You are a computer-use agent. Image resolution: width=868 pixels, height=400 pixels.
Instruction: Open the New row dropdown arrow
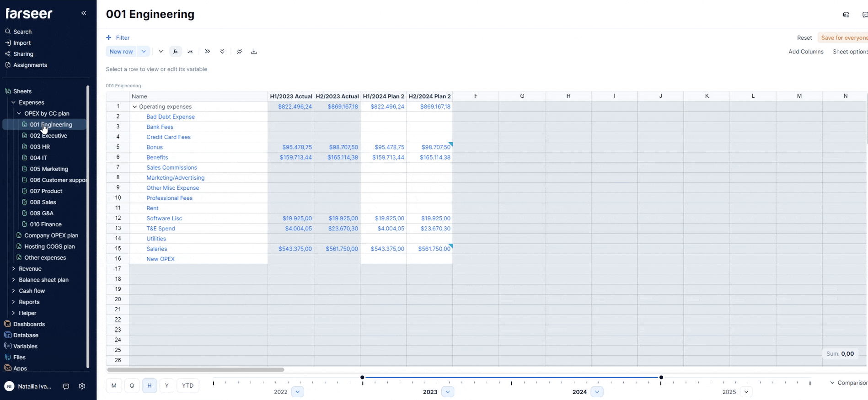coord(144,52)
